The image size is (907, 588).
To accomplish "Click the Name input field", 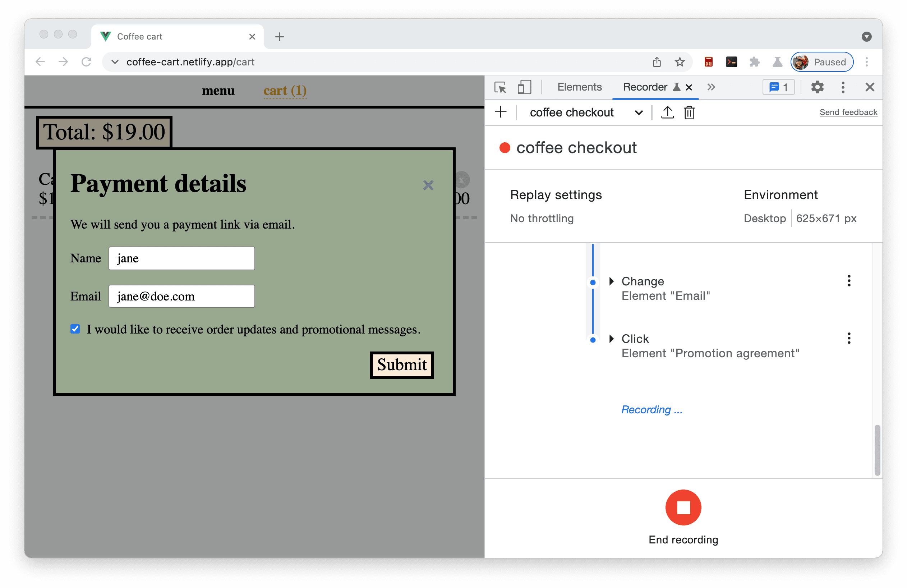I will pyautogui.click(x=181, y=259).
